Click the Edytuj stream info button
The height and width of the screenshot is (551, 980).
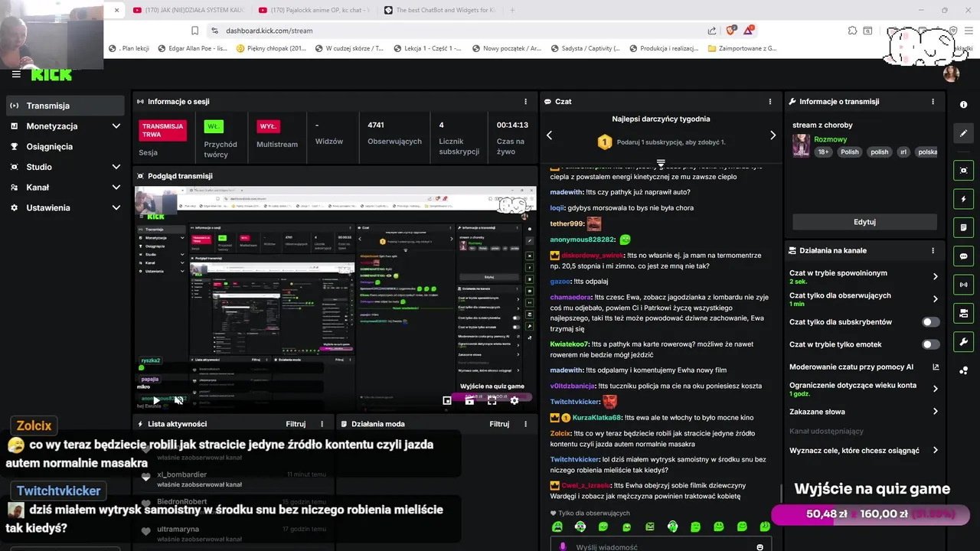click(864, 222)
